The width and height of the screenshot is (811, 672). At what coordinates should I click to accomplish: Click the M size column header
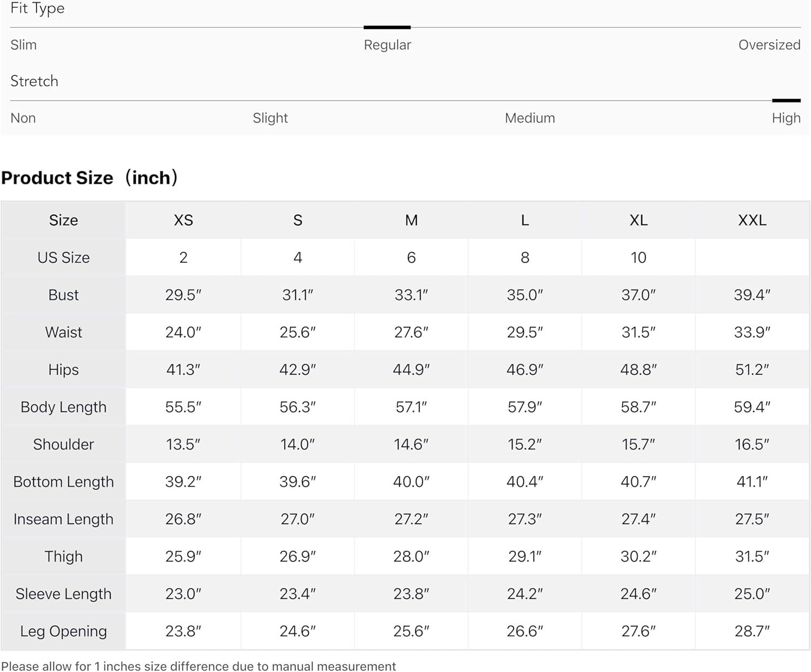click(411, 220)
